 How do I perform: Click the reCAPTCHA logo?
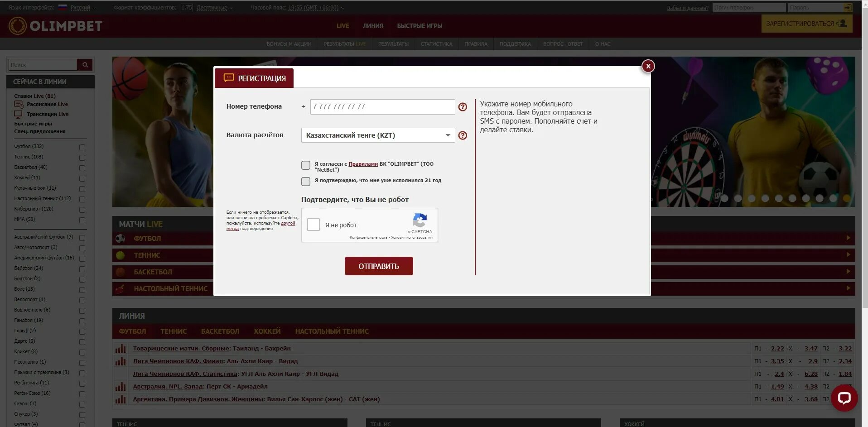point(420,221)
